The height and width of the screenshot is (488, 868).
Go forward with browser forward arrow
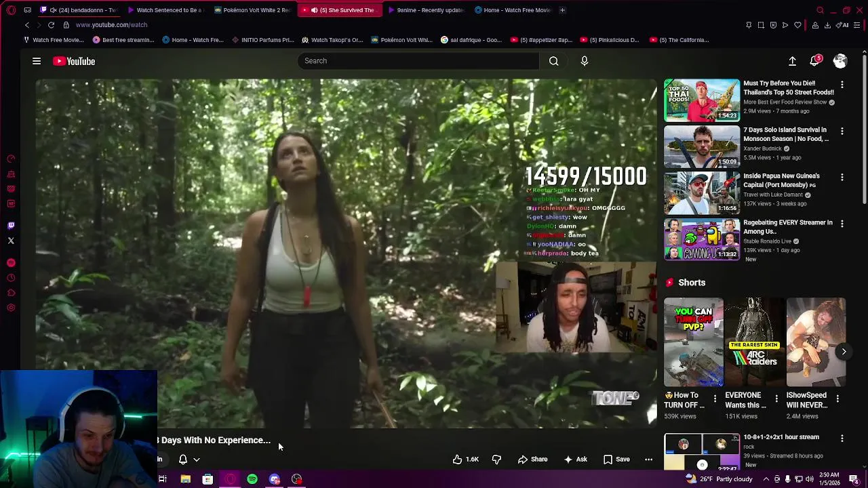(39, 25)
